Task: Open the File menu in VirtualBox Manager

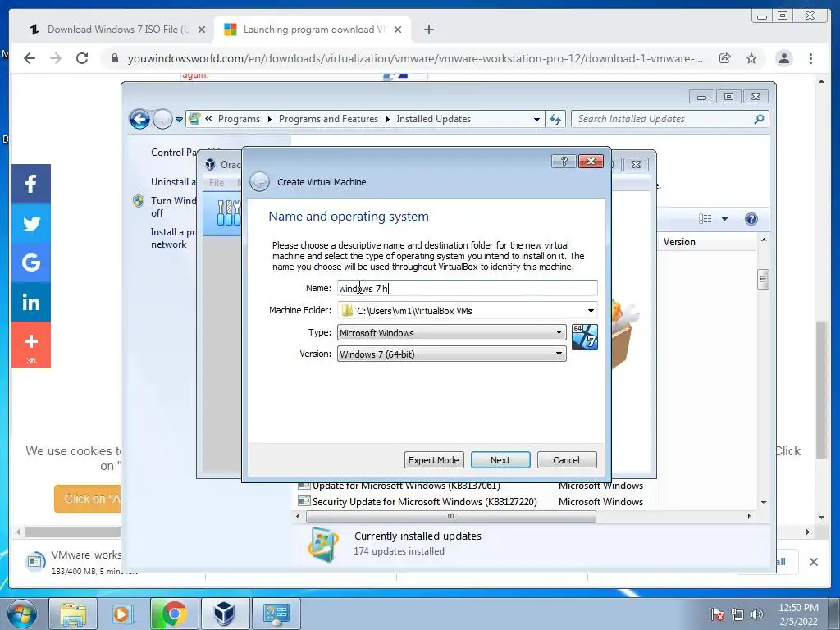Action: tap(217, 183)
